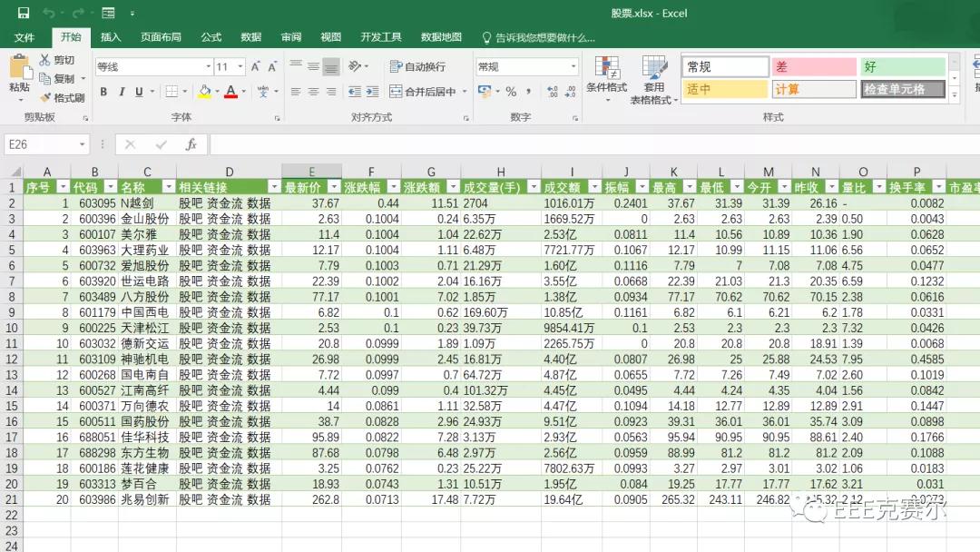Click the fill color bucket icon
The height and width of the screenshot is (552, 980).
click(x=203, y=92)
